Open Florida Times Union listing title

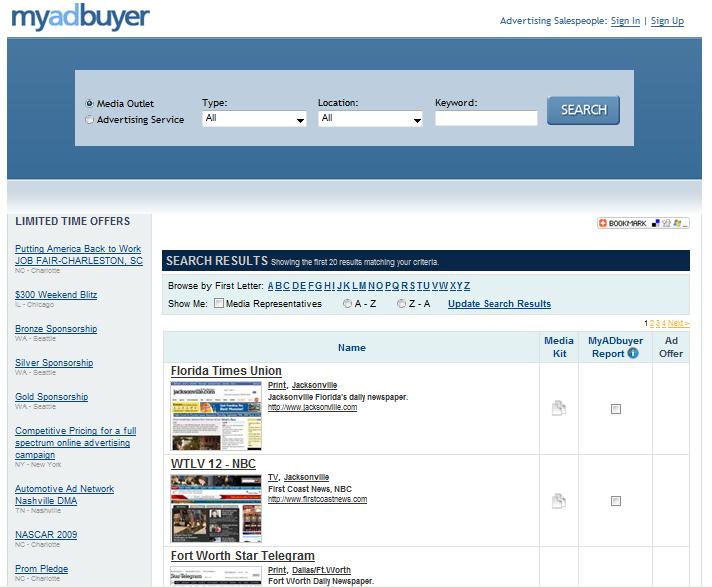[226, 371]
